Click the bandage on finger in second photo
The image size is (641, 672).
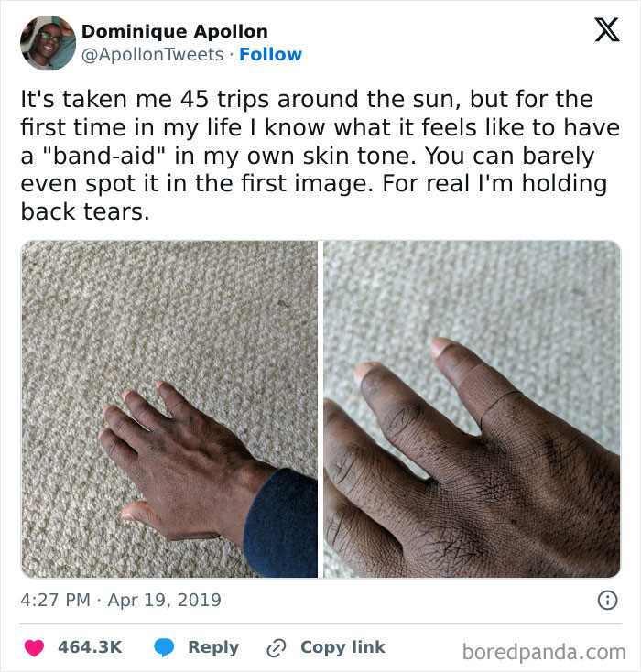pos(488,390)
